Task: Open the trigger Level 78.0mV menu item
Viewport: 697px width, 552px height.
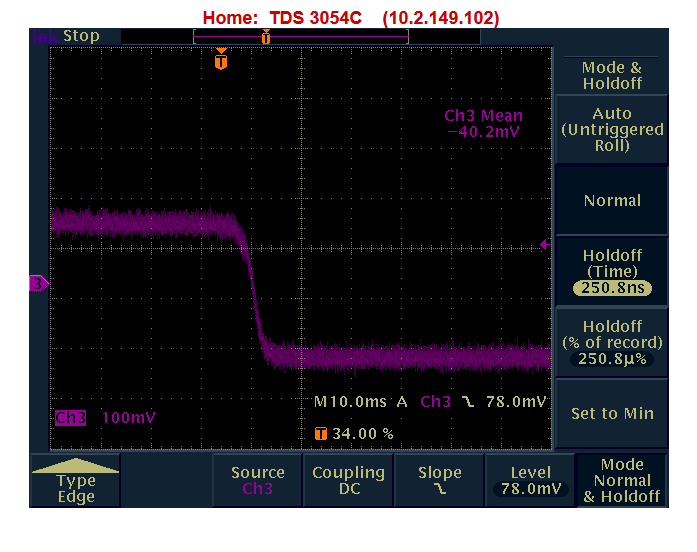Action: click(x=530, y=481)
